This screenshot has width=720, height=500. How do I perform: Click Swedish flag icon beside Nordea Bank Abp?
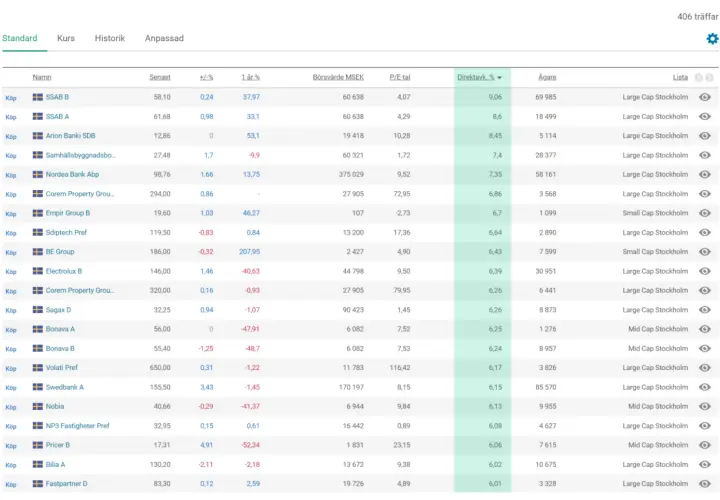(38, 174)
